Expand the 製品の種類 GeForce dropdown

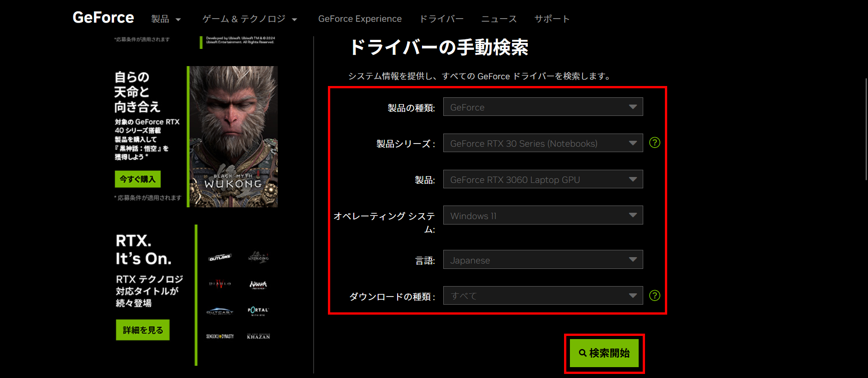point(543,107)
